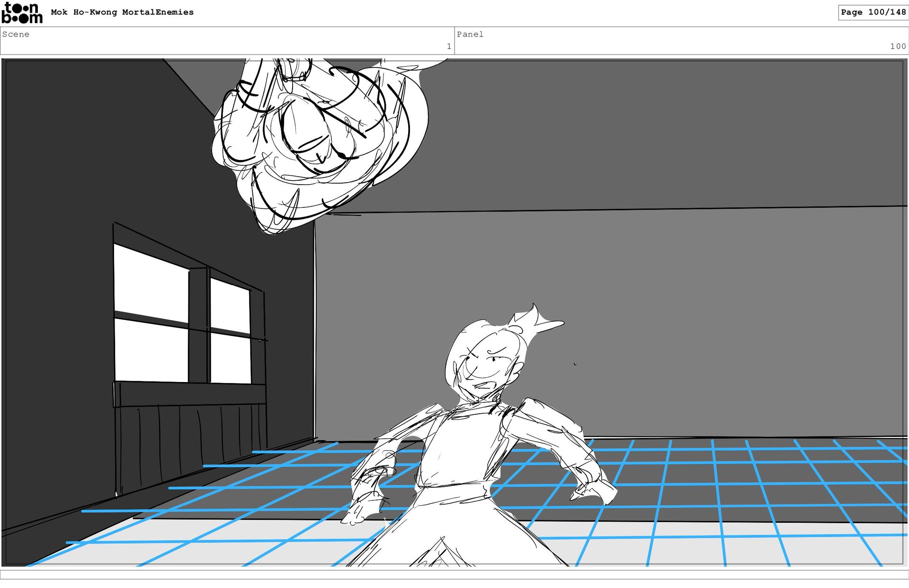
Task: Click the standing character's angry face
Action: pos(485,369)
